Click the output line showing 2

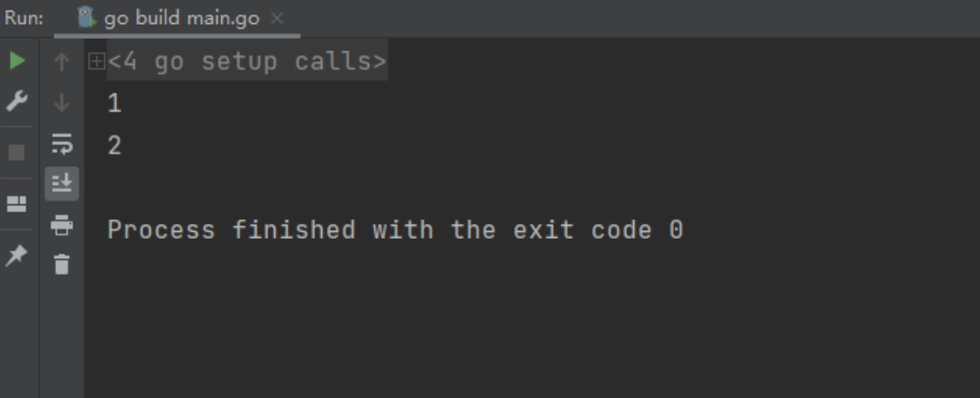(x=114, y=146)
